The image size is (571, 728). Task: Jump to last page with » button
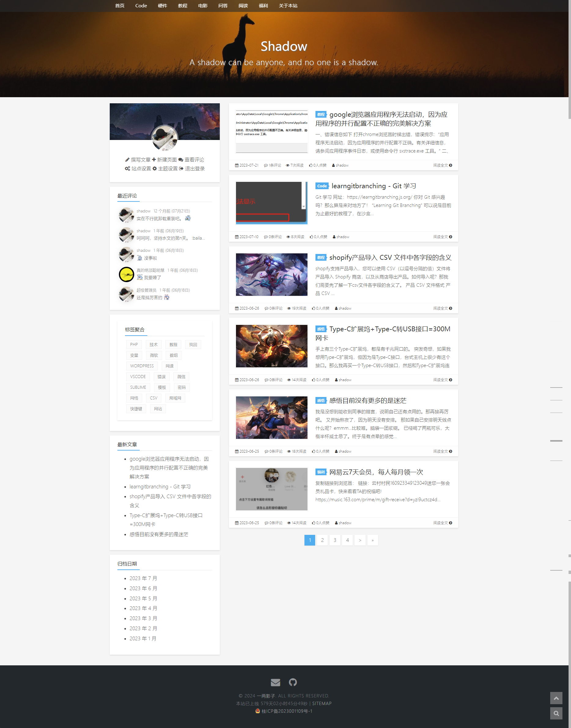(372, 540)
